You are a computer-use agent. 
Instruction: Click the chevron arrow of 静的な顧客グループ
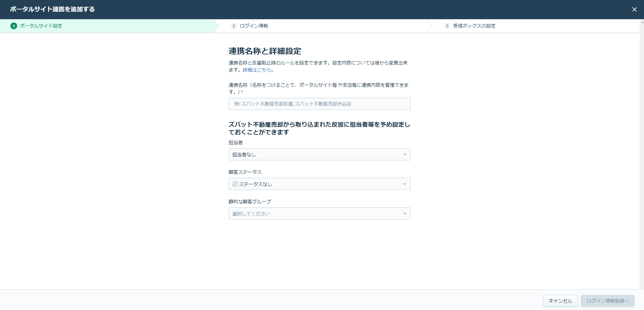pos(404,214)
